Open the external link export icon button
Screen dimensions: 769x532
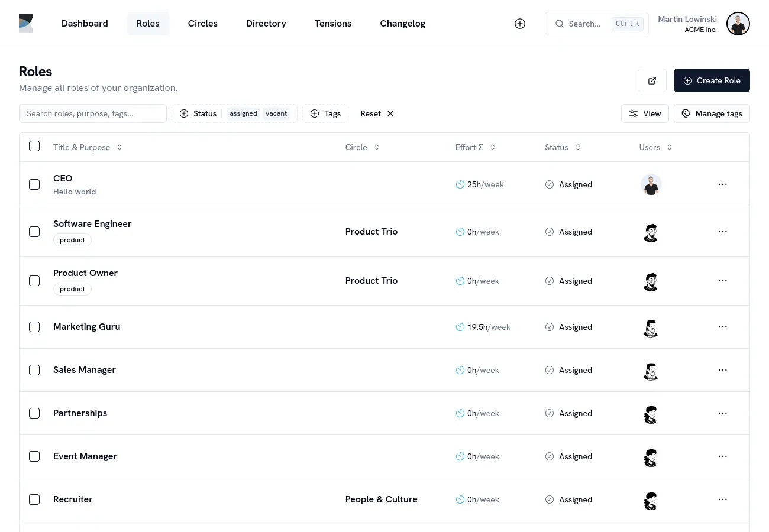coord(652,80)
